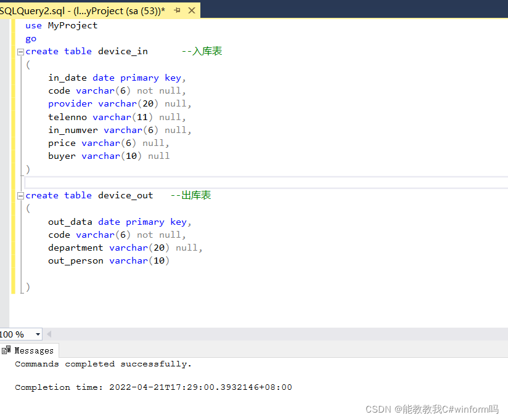Click 'varchar(20)' on the provider line
This screenshot has width=508, height=420.
(128, 104)
